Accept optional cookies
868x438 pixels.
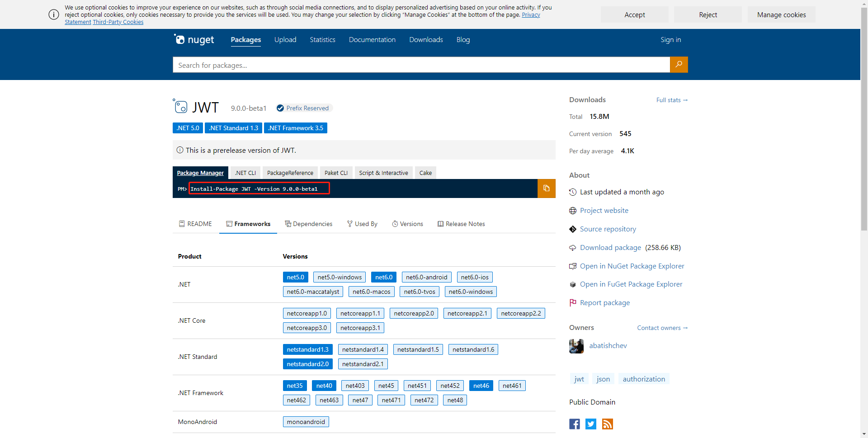tap(635, 14)
